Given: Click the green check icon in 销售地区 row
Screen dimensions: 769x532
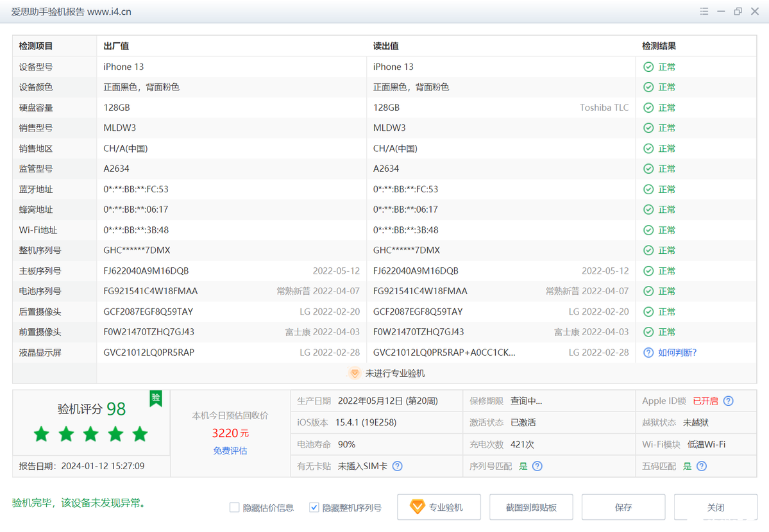Looking at the screenshot, I should [648, 149].
